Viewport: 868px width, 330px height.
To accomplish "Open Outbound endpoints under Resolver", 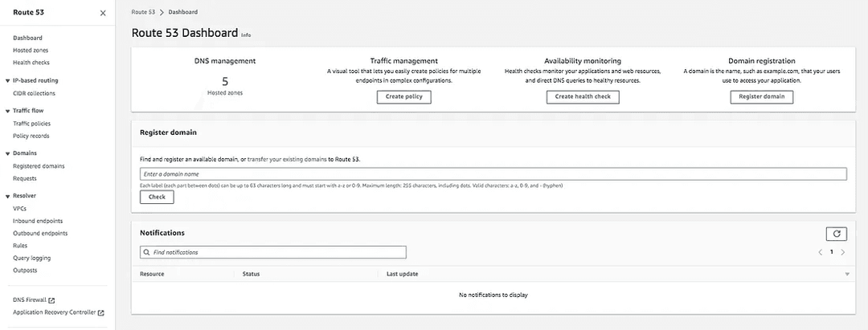I will 40,234.
